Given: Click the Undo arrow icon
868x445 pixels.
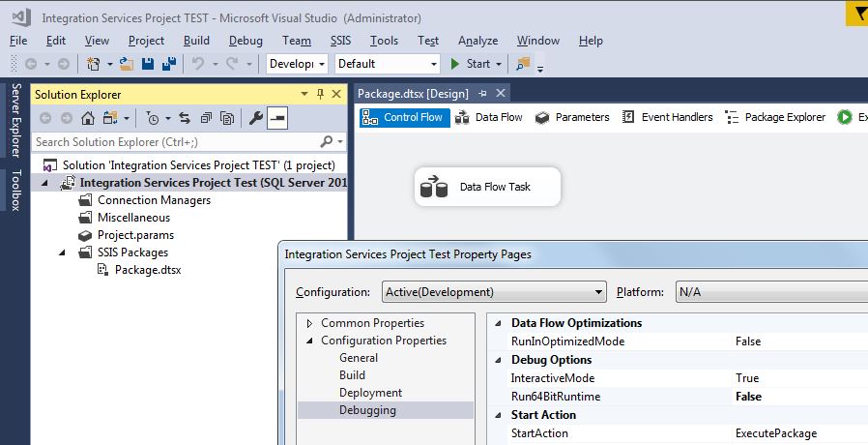Looking at the screenshot, I should coord(197,64).
